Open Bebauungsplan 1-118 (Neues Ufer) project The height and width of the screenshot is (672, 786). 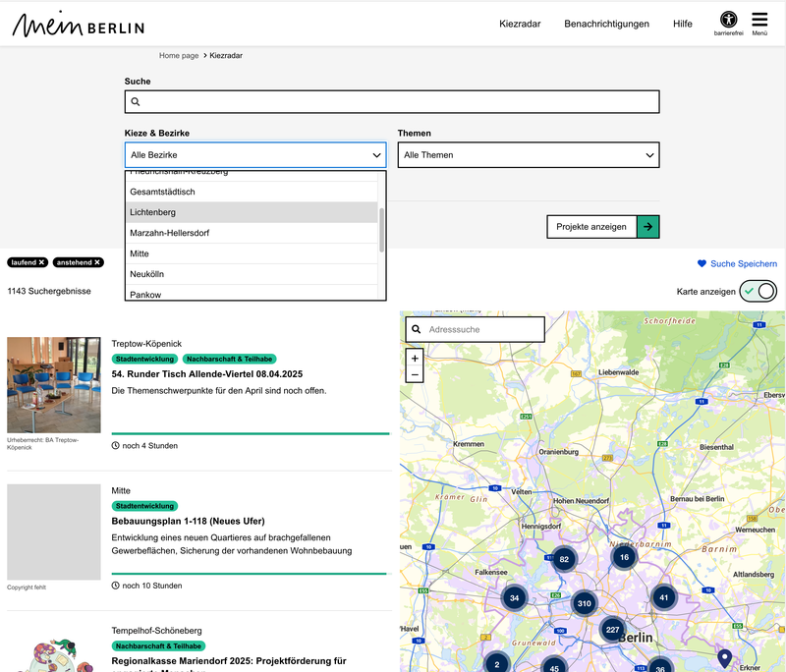[188, 521]
